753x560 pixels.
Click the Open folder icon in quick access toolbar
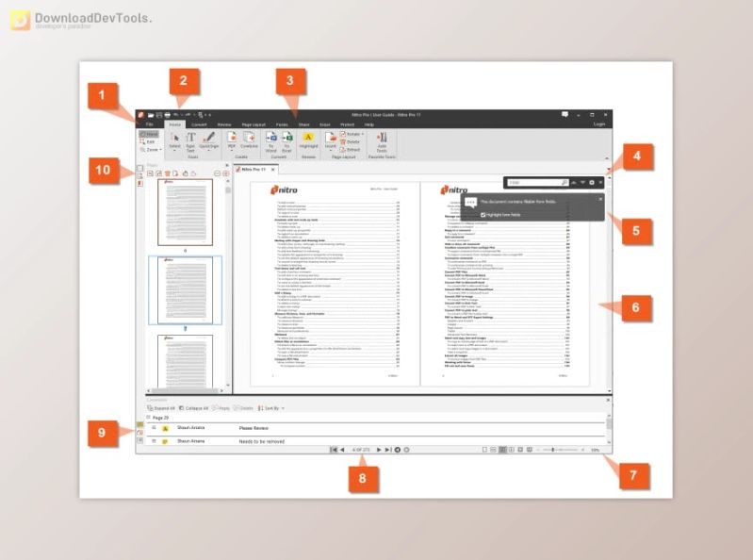coord(150,115)
